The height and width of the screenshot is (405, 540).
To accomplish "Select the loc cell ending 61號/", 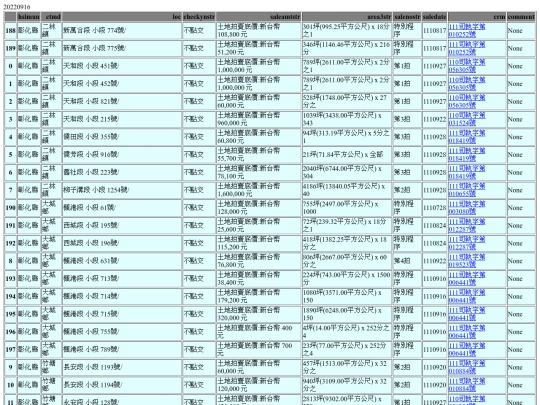I will click(x=122, y=208).
